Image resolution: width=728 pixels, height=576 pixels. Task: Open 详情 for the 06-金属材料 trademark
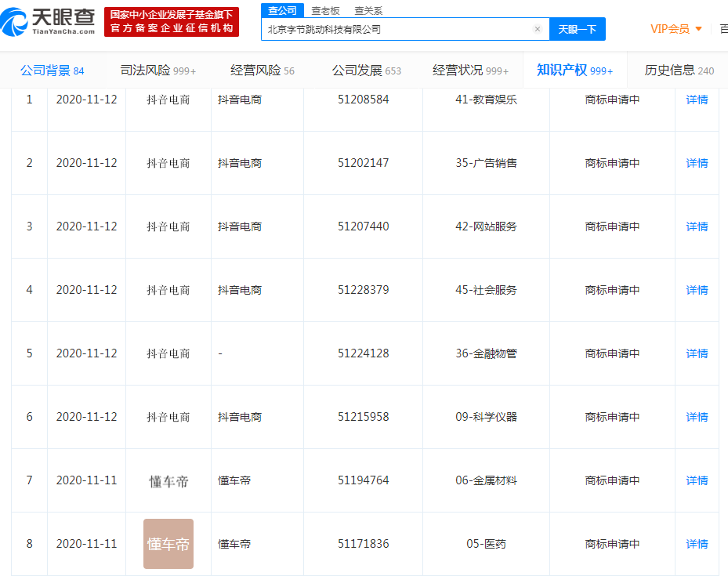tap(696, 480)
